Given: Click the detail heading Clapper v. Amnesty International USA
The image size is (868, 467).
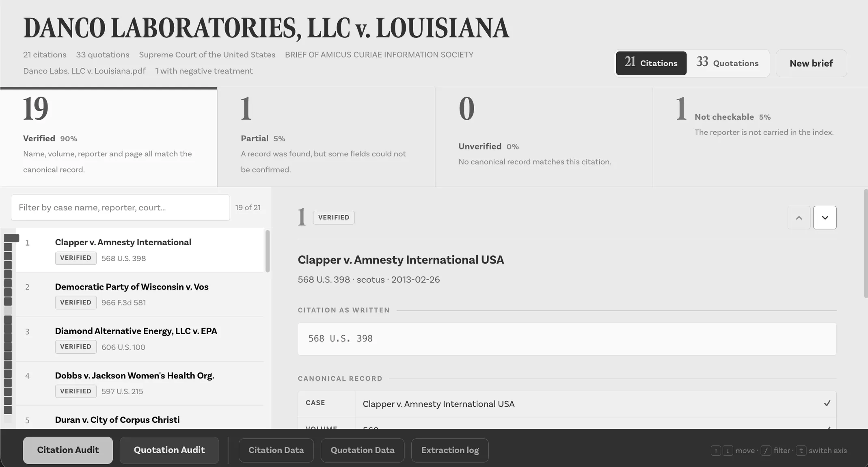Looking at the screenshot, I should pyautogui.click(x=401, y=260).
